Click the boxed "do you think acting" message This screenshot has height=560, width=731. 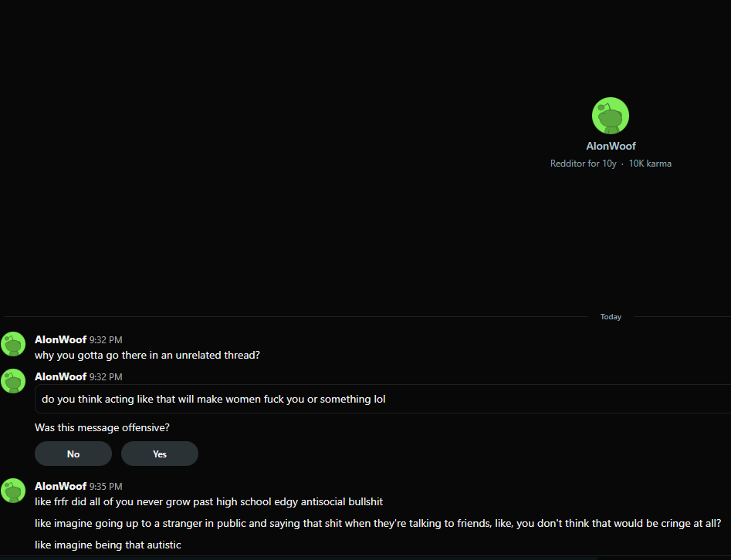click(x=213, y=399)
